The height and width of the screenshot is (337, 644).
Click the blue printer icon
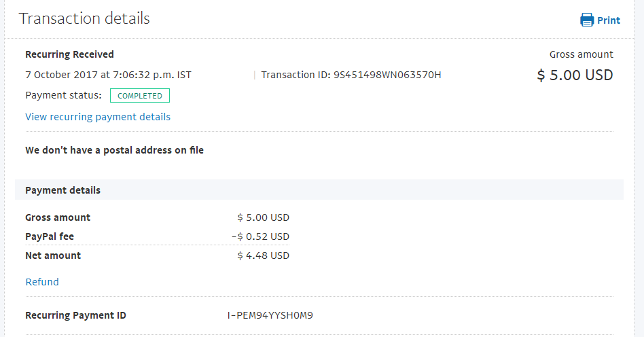pyautogui.click(x=587, y=20)
